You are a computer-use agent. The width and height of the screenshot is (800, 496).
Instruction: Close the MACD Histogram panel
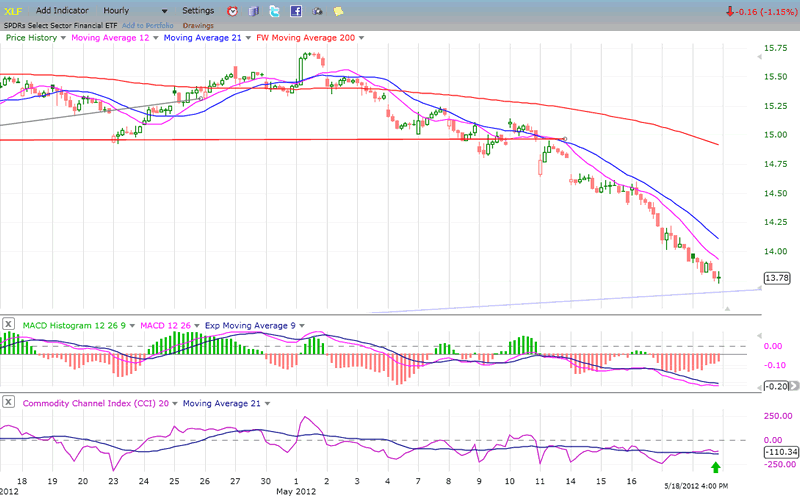coord(9,324)
